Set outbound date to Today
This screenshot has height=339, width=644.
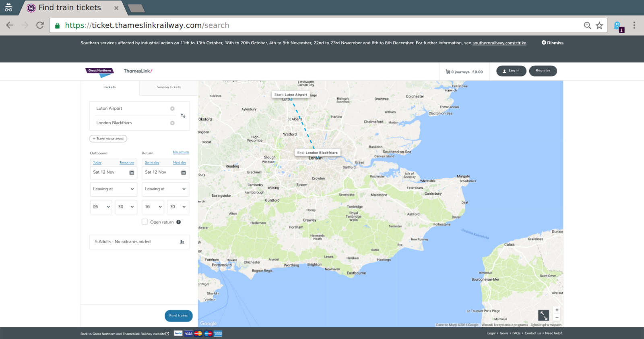pyautogui.click(x=97, y=162)
